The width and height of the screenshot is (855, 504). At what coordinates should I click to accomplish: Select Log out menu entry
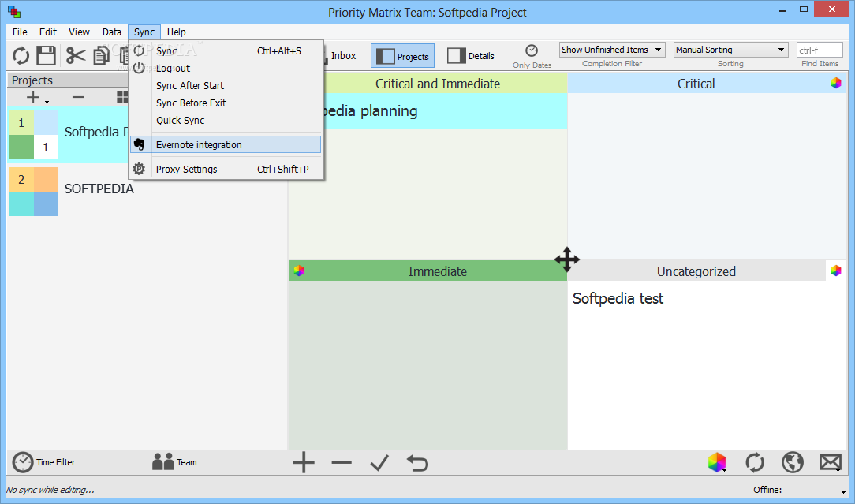pos(226,68)
